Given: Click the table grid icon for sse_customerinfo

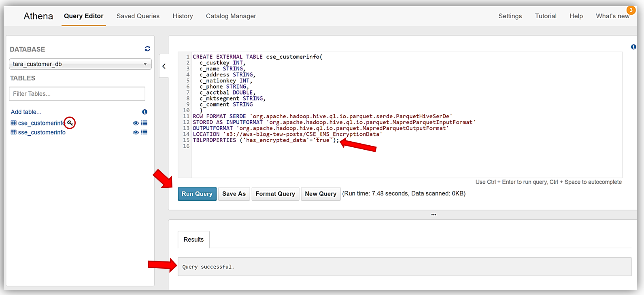Looking at the screenshot, I should 14,132.
